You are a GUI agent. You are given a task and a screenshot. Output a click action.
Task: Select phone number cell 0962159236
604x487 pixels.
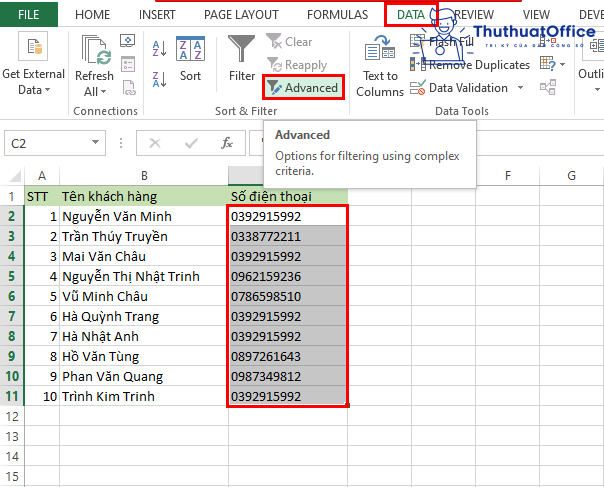pos(288,277)
